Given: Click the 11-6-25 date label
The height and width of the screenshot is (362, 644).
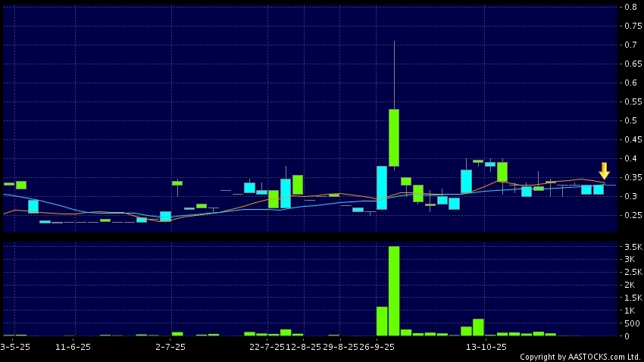Looking at the screenshot, I should tap(73, 347).
